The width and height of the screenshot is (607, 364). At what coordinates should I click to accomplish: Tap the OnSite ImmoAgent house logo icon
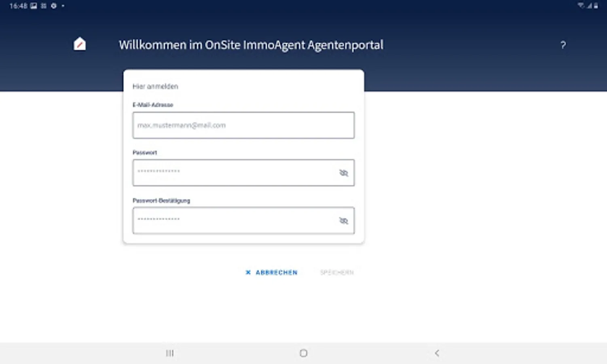[x=80, y=44]
